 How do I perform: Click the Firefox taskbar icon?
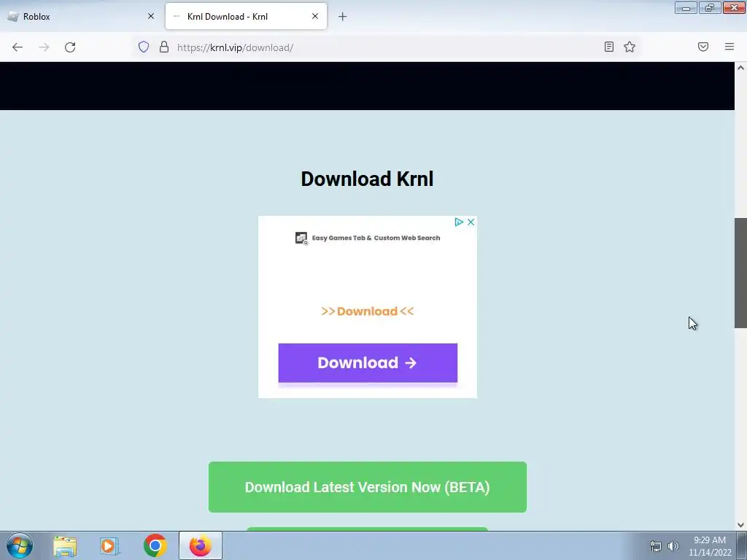click(x=201, y=545)
